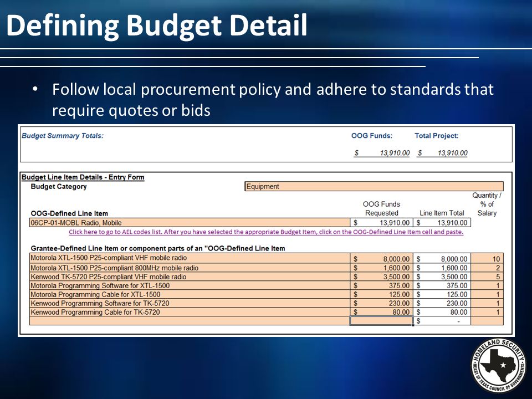The height and width of the screenshot is (399, 532).
Task: Select Kenwood TK-5720 P25-compliant VHF mobile radio
Action: (190, 277)
